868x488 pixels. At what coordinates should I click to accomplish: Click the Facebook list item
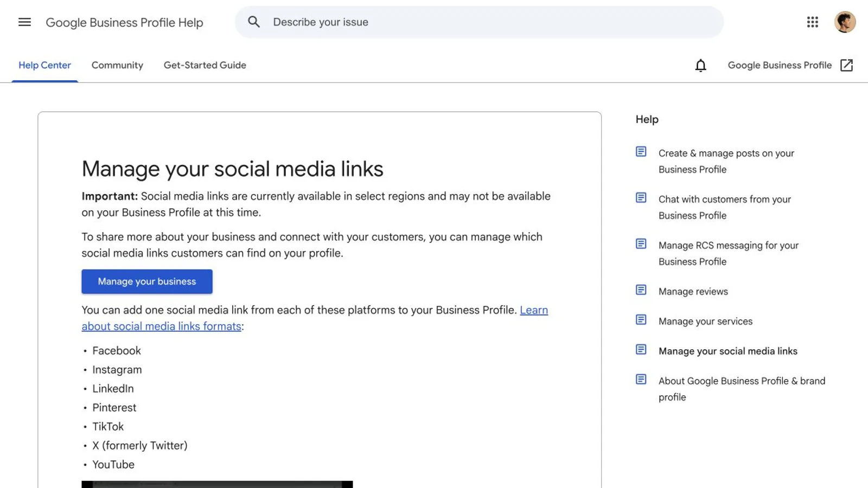coord(117,351)
